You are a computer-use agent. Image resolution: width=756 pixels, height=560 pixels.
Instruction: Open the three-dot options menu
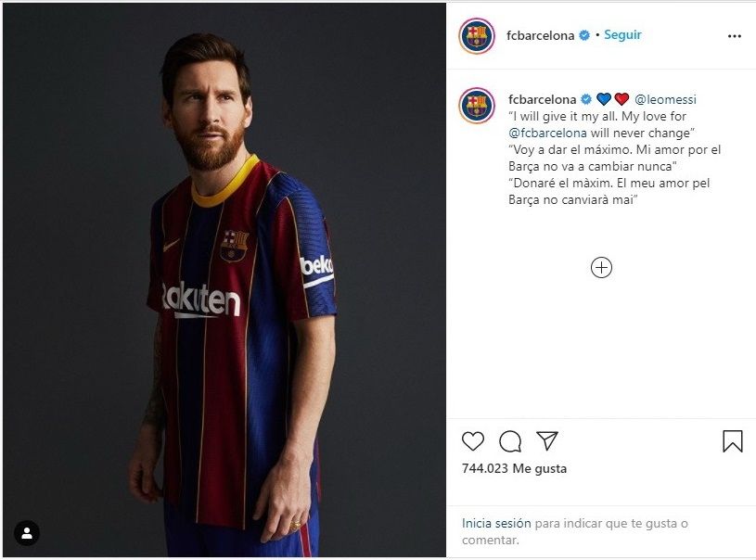coord(735,36)
